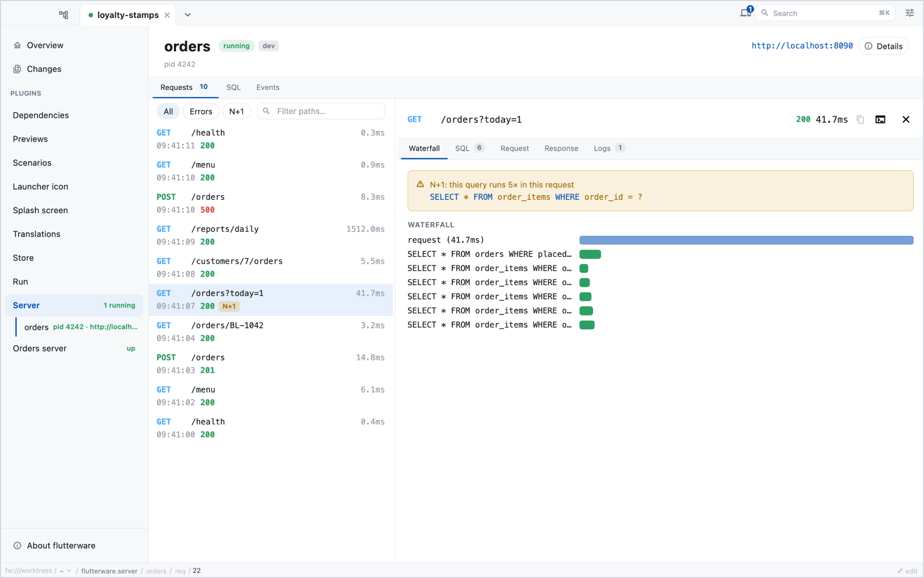Open the settings sliders icon
This screenshot has width=924, height=578.
click(910, 13)
